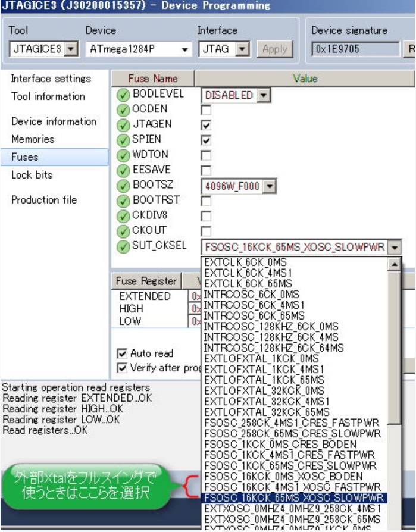Click green status icon beside WDTON
Viewport: 416px width, 532px height.
point(123,156)
